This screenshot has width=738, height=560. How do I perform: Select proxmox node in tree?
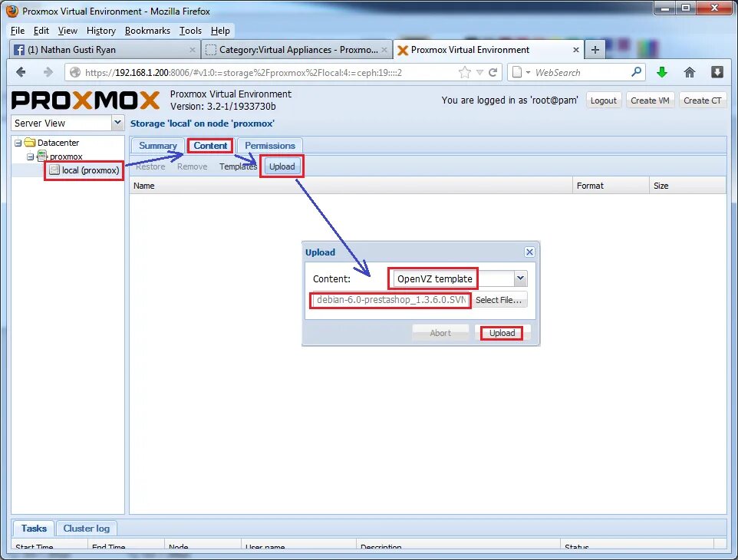coord(66,156)
